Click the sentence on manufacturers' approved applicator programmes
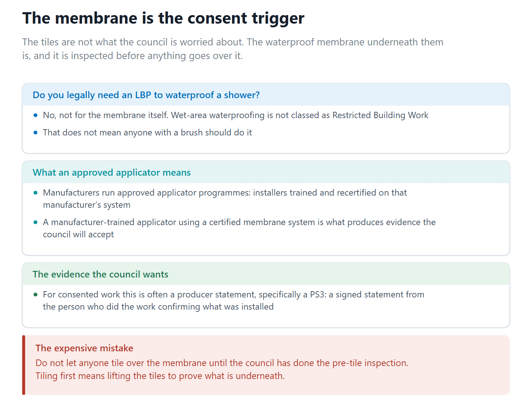532x417 pixels. (225, 199)
